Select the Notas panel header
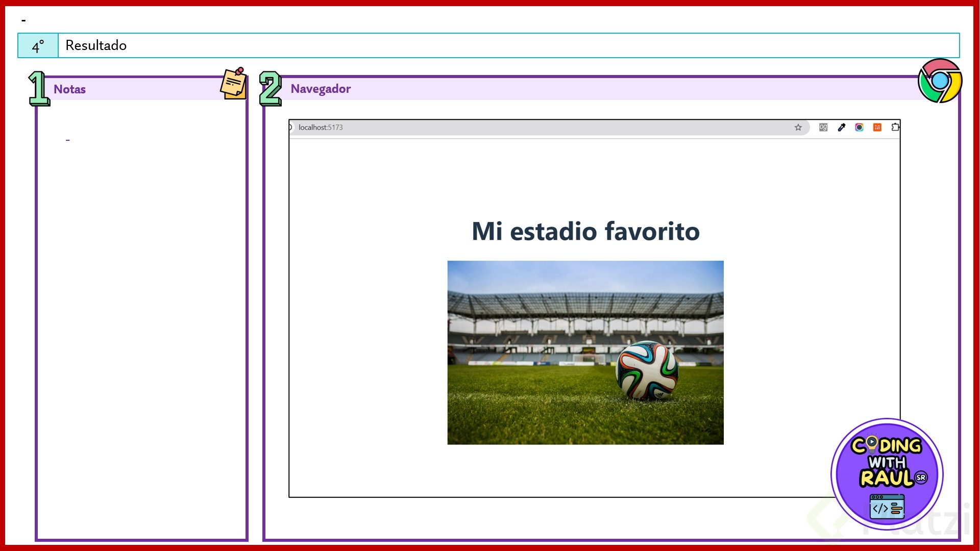The height and width of the screenshot is (551, 980). [70, 89]
